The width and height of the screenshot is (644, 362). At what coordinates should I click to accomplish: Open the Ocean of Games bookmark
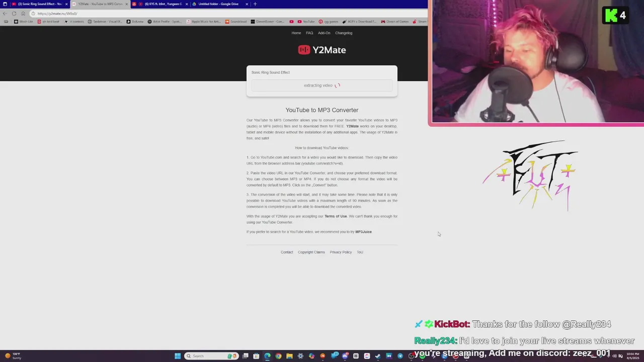(395, 22)
